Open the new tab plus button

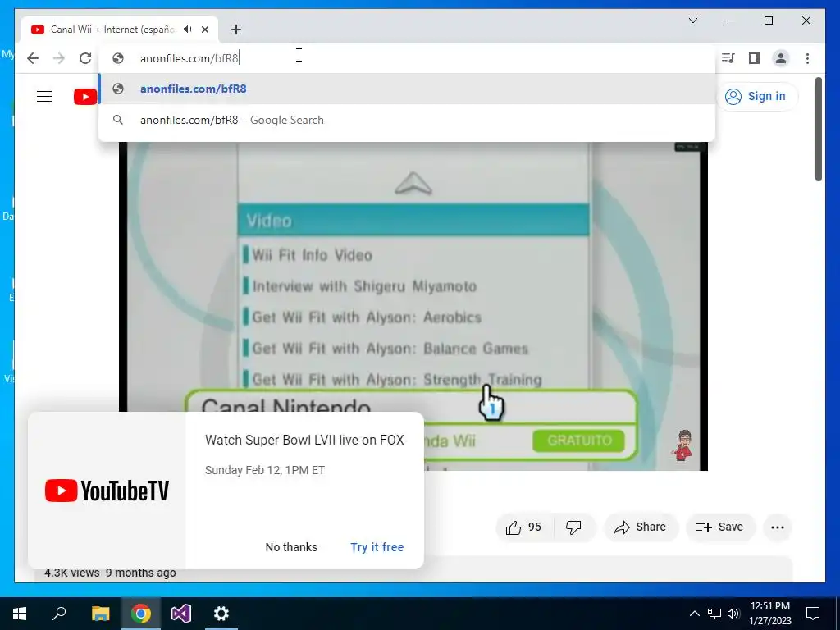(x=236, y=30)
